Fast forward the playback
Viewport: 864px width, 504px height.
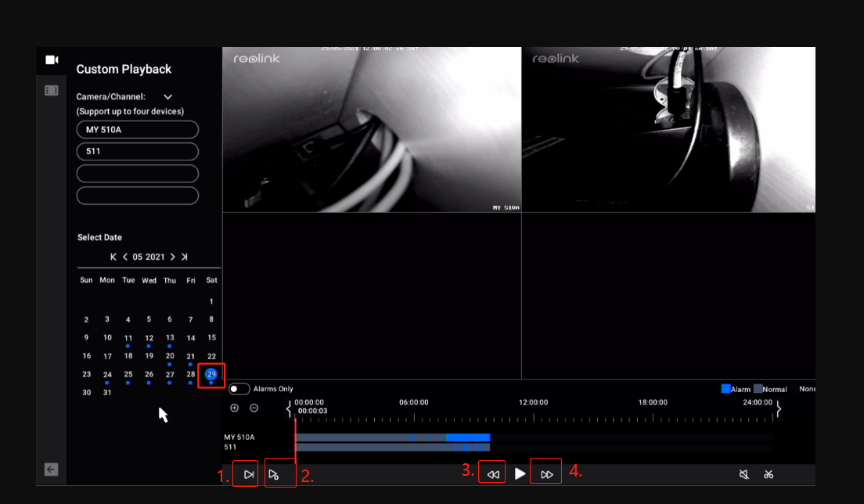point(546,474)
